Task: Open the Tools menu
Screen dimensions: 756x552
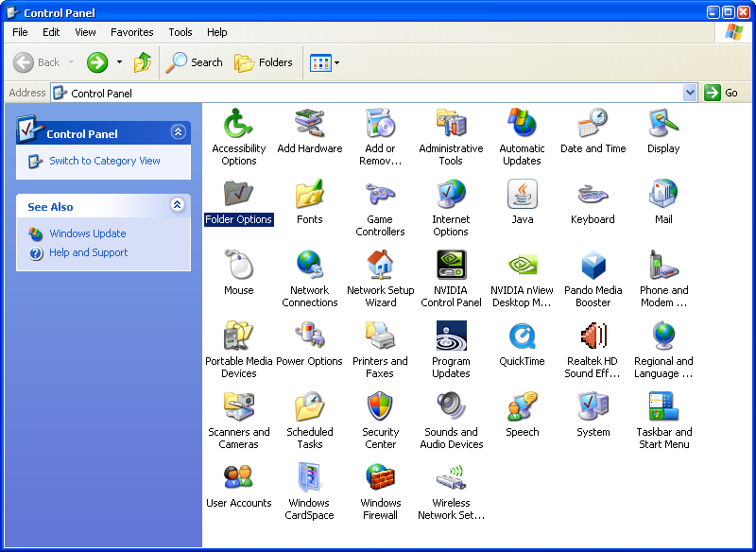Action: [x=180, y=32]
